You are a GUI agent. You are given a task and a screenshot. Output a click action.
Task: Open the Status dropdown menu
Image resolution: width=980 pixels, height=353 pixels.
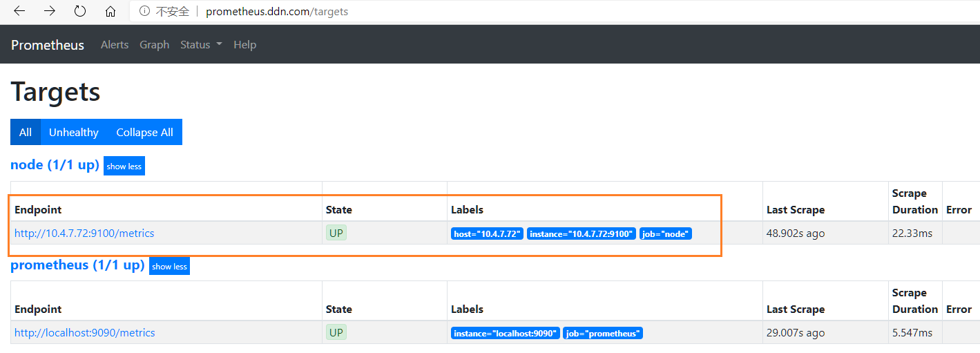coord(201,45)
